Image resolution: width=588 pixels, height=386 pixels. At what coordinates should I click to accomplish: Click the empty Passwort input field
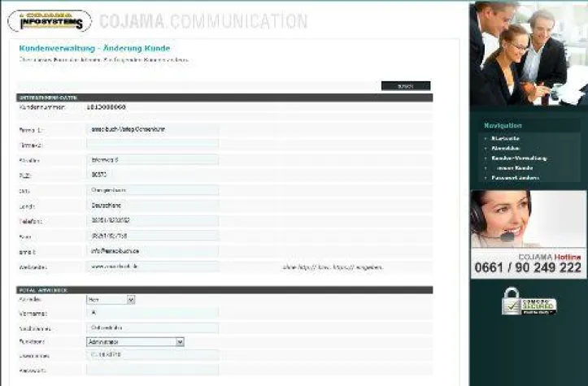153,370
